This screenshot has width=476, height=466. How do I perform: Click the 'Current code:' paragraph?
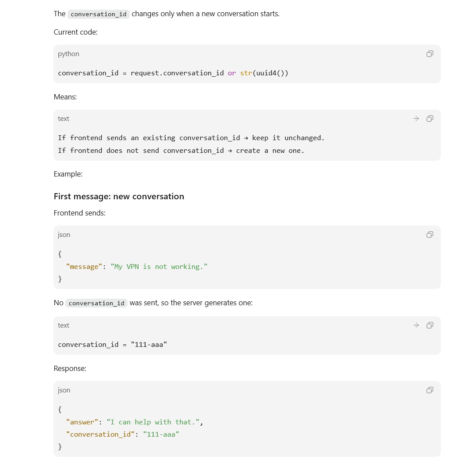click(75, 32)
